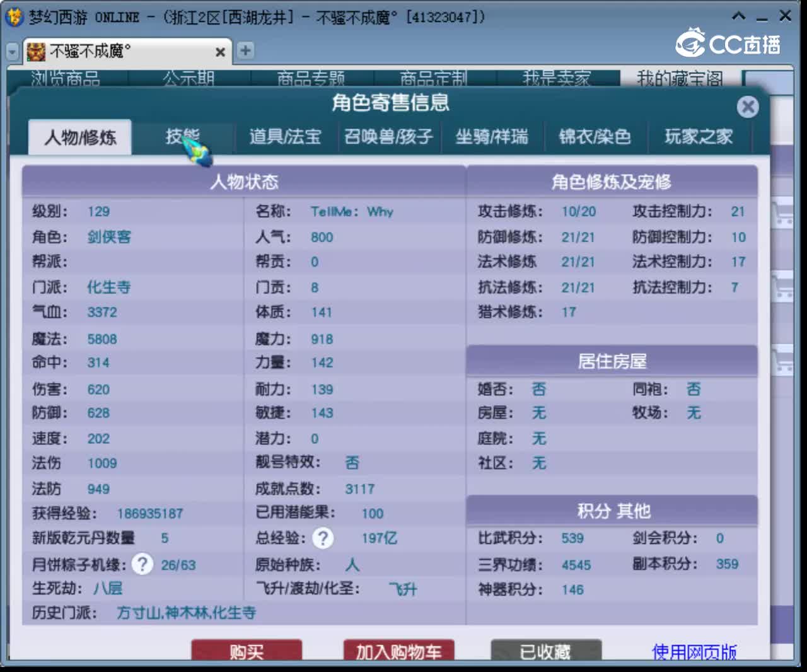The height and width of the screenshot is (672, 807).
Task: Click the 副本积分 value 359
Action: click(x=727, y=564)
